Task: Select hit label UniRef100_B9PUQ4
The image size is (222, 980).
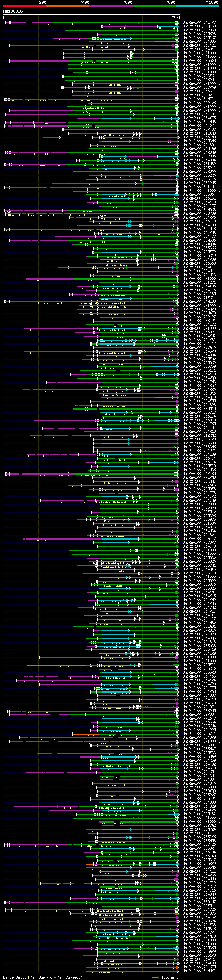Action: click(x=199, y=714)
